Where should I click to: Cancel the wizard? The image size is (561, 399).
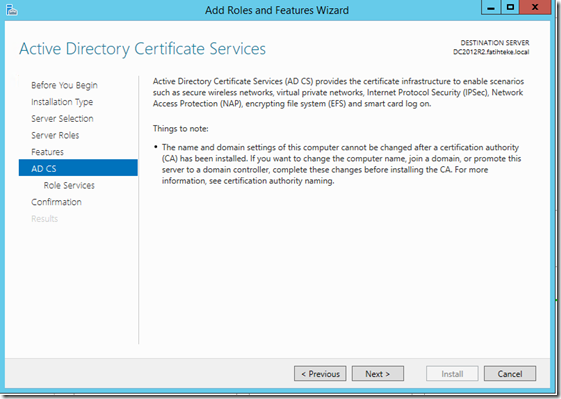[x=510, y=374]
